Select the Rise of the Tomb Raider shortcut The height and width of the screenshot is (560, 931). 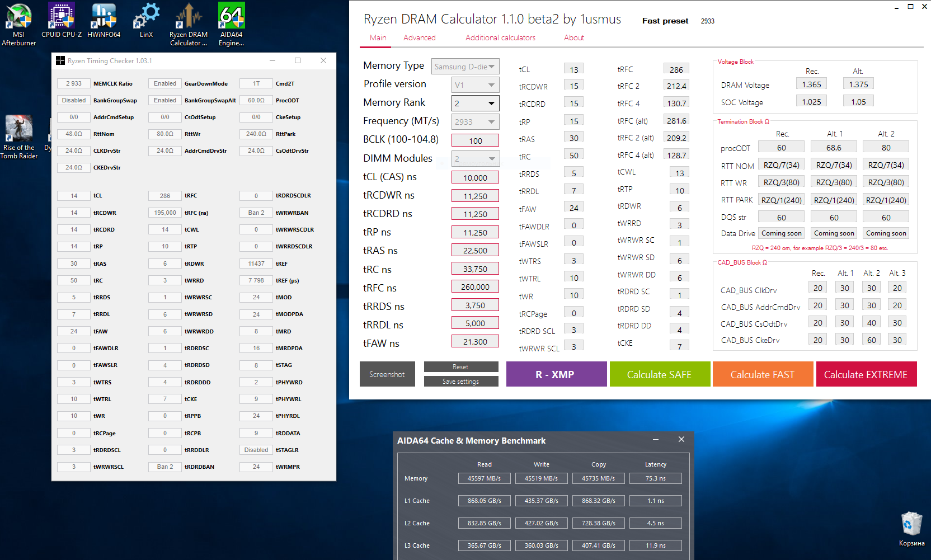[18, 137]
